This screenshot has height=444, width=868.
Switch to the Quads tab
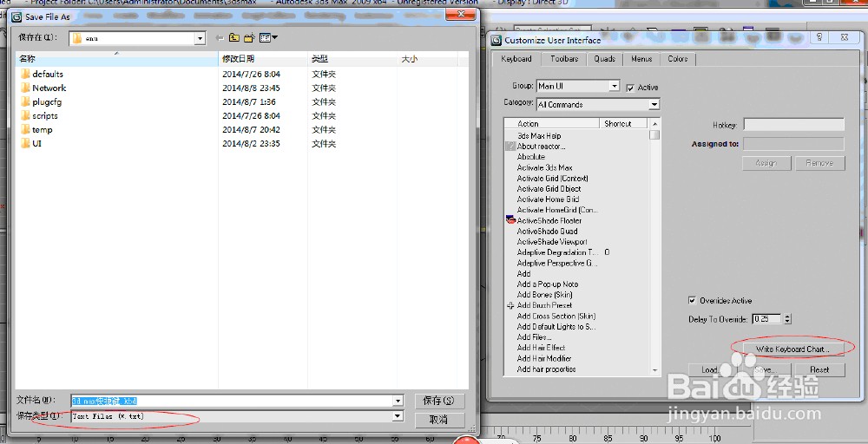(x=604, y=59)
